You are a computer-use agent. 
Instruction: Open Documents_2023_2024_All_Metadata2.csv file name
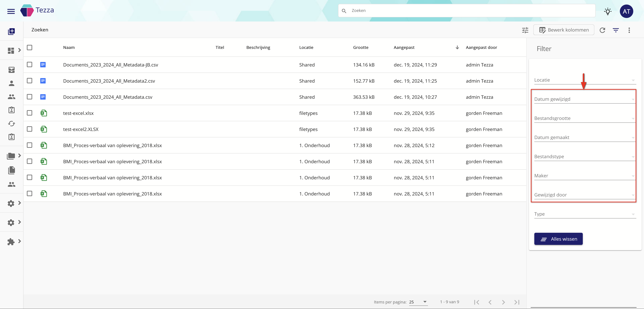[x=109, y=81]
